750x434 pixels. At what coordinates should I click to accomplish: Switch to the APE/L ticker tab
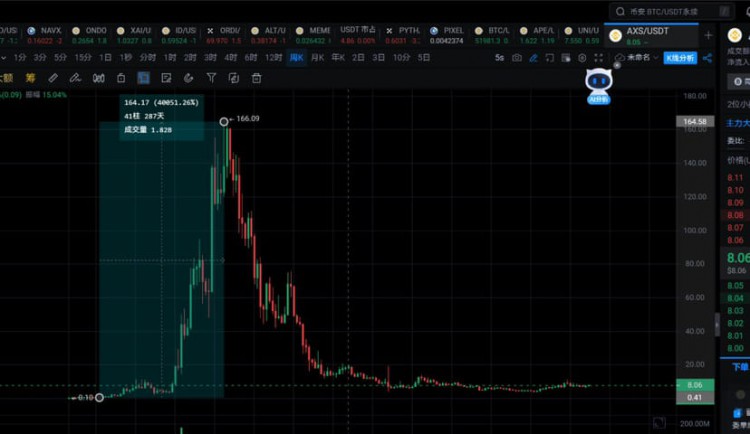537,35
